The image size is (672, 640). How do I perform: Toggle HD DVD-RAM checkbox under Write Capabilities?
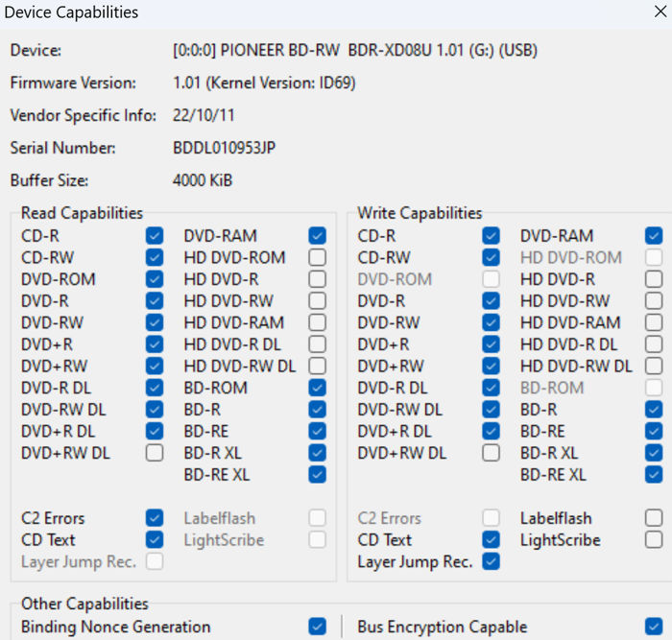point(654,322)
